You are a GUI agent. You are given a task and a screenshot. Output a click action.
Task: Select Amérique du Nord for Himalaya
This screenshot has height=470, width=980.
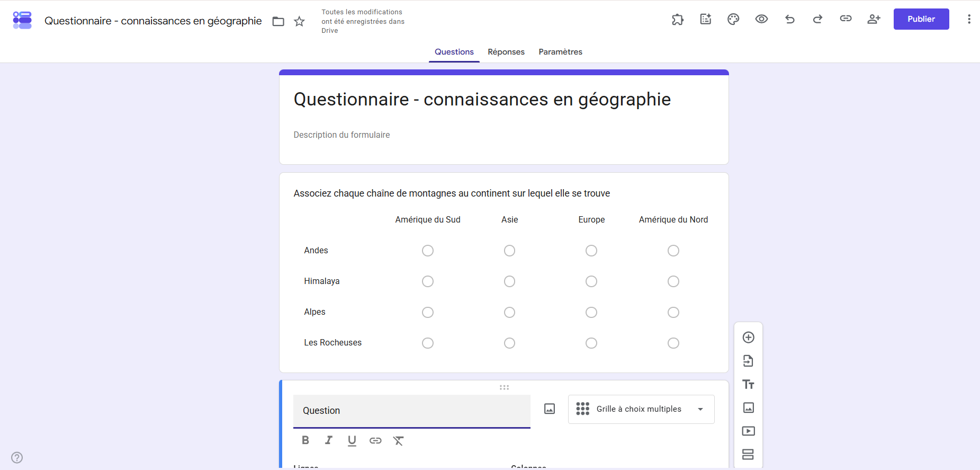(673, 281)
